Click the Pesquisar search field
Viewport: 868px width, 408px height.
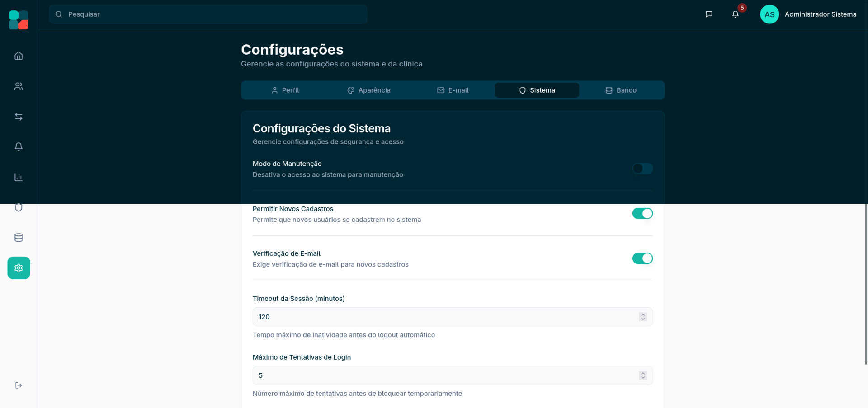point(208,14)
